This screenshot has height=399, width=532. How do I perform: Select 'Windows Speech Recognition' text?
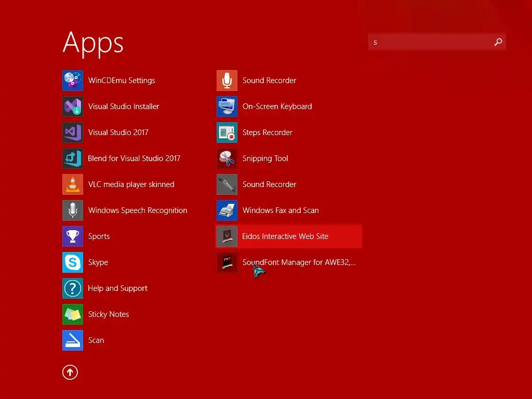(137, 210)
